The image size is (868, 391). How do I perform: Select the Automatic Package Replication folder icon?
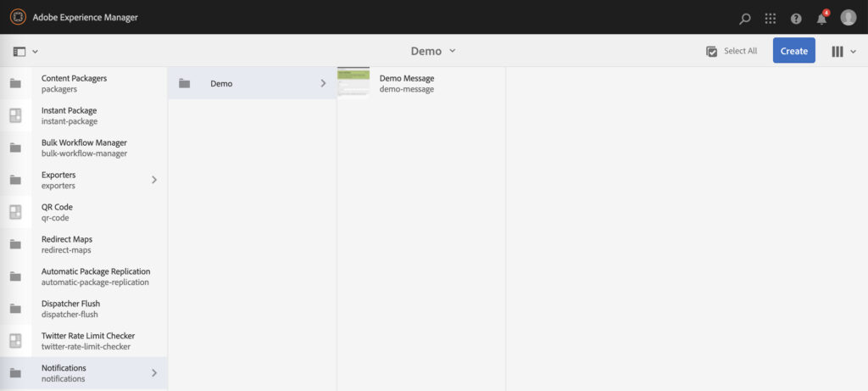click(x=15, y=276)
